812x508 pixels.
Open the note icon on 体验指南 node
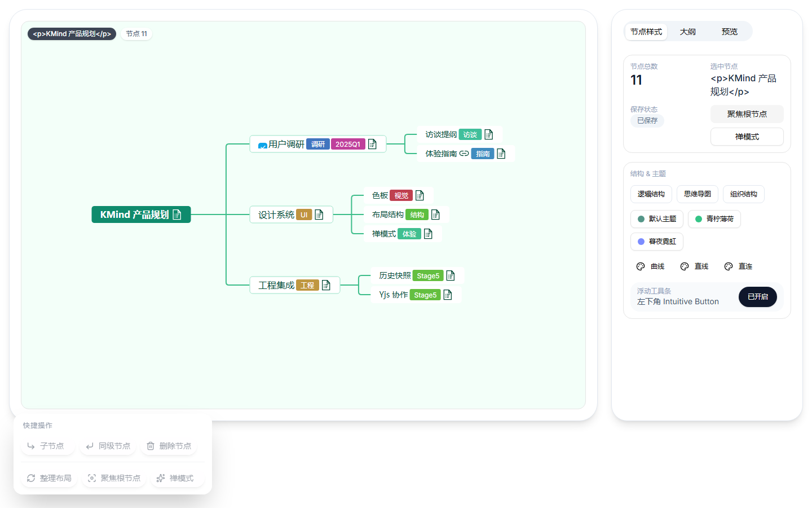501,154
